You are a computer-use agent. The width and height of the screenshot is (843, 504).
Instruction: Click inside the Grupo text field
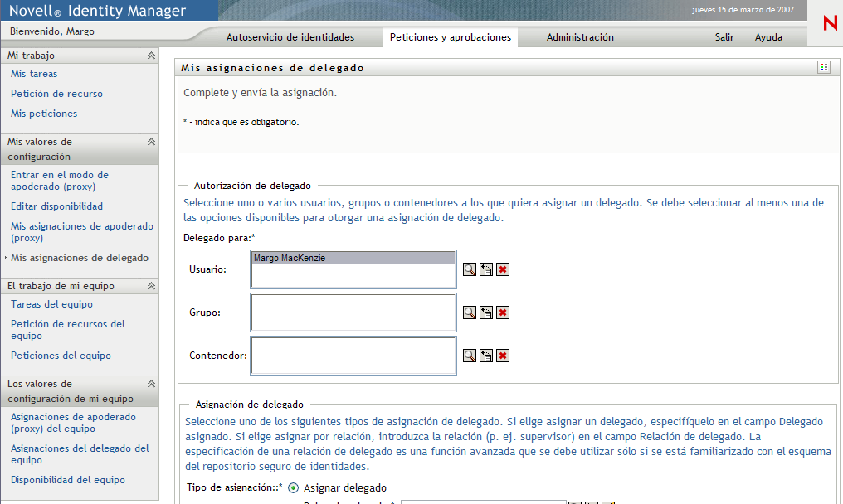(x=353, y=313)
